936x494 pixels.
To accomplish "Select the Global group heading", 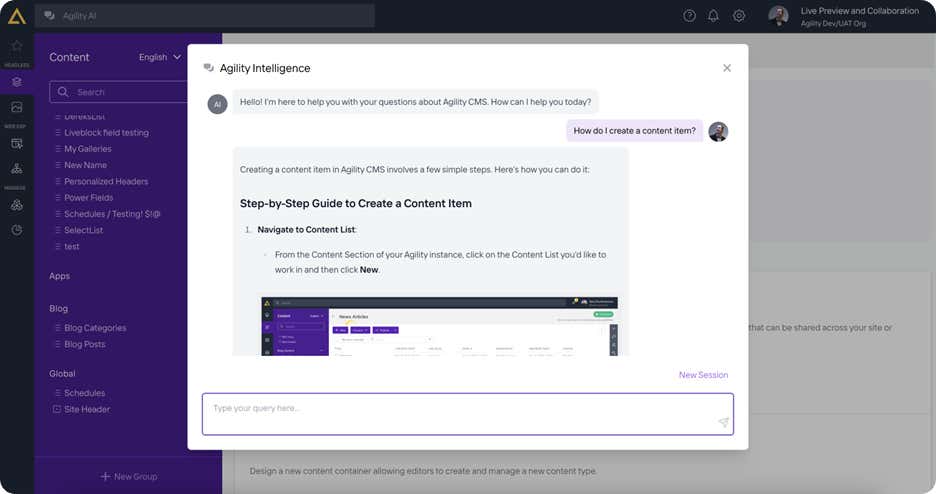I will tap(62, 373).
